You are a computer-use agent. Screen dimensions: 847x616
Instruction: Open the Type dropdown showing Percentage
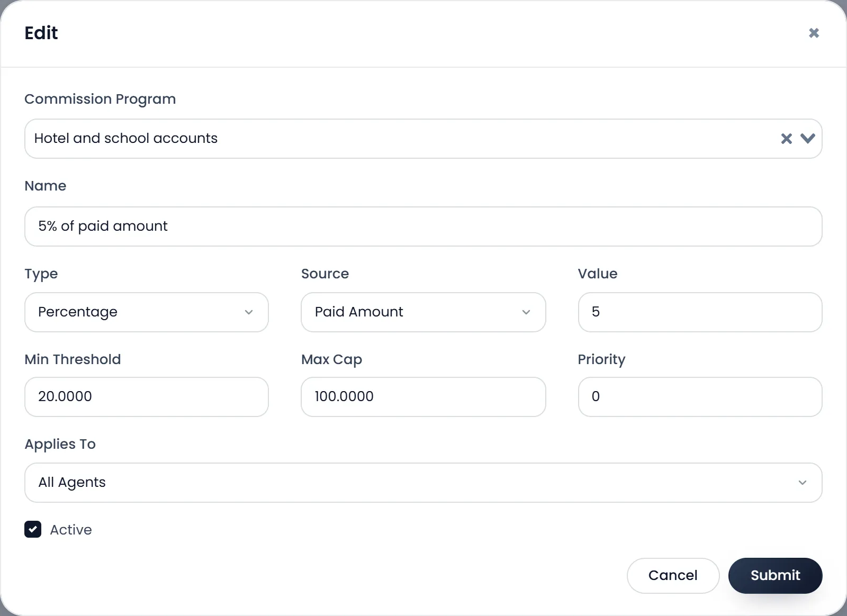click(x=147, y=312)
